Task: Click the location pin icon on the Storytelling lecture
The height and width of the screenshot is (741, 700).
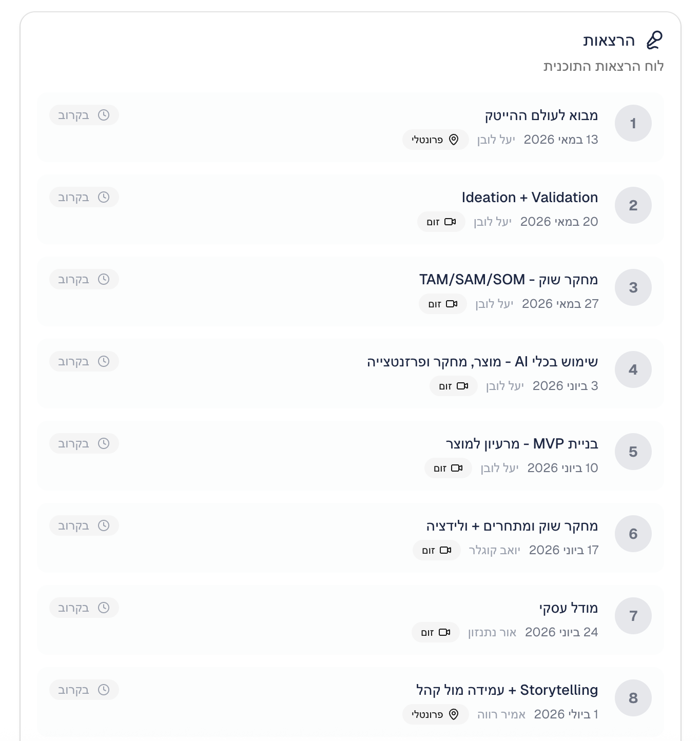Action: [x=454, y=714]
